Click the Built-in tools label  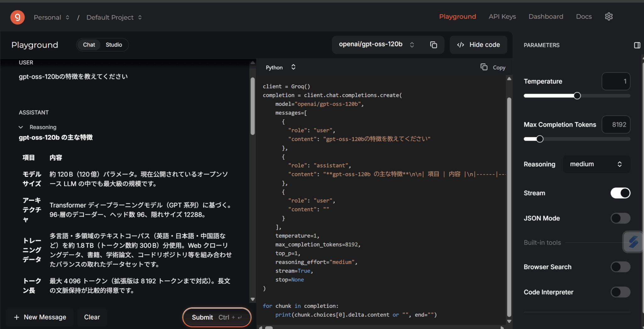pos(542,243)
